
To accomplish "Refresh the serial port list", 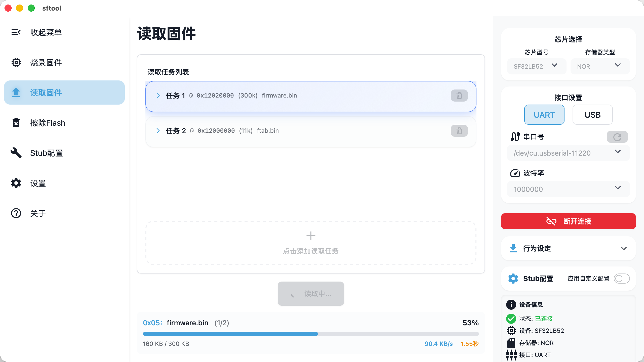I will click(x=617, y=137).
